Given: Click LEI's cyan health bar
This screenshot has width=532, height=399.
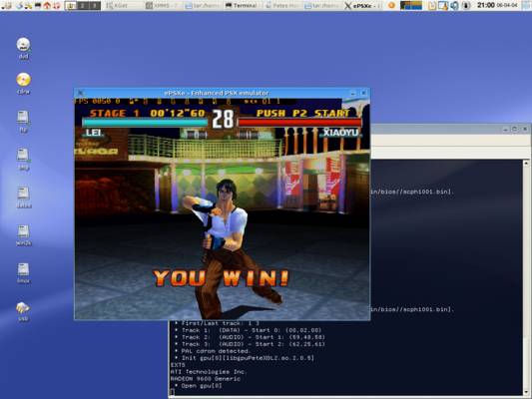Looking at the screenshot, I should [145, 123].
